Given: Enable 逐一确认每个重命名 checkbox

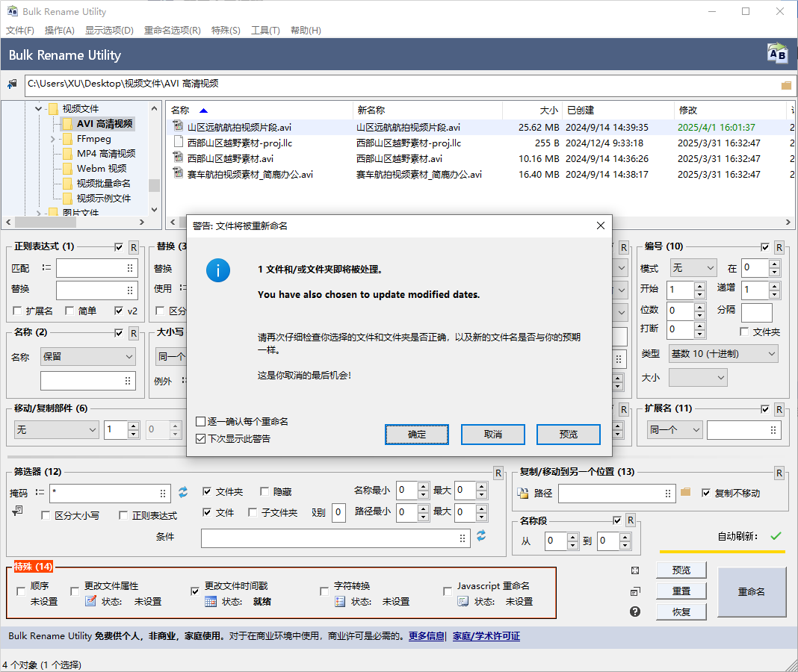Looking at the screenshot, I should pos(200,422).
